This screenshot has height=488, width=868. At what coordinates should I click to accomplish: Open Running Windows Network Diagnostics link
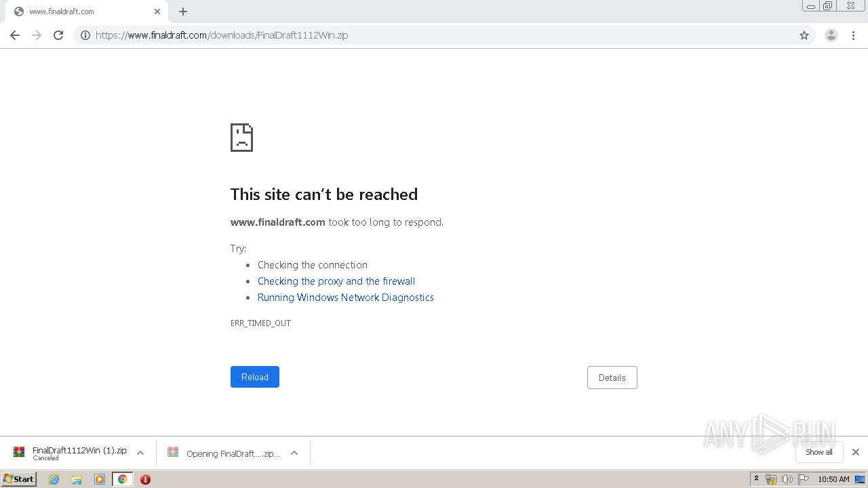click(x=346, y=298)
